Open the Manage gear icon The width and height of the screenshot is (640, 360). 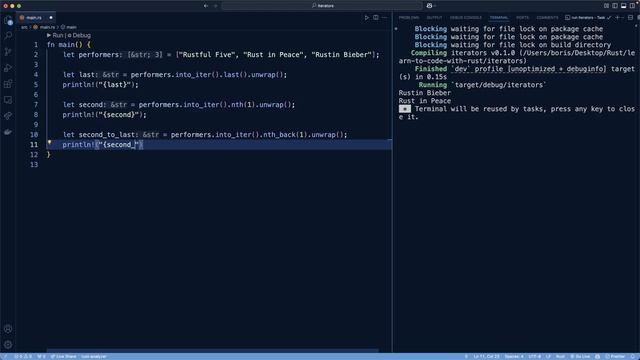8,344
